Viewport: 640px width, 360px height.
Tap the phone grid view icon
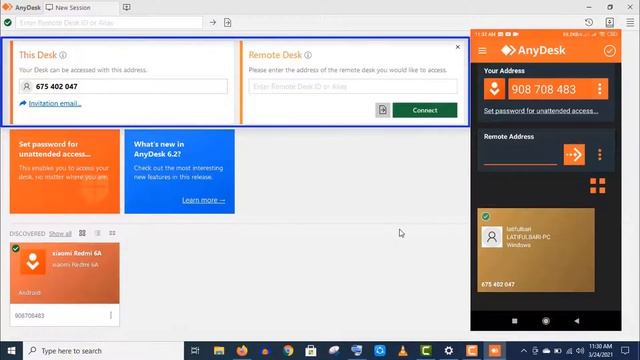598,186
